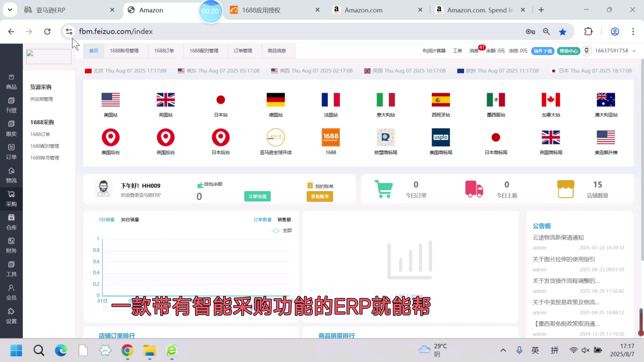The image size is (644, 362).
Task: Show the 7日销量 chart view
Action: point(106,220)
